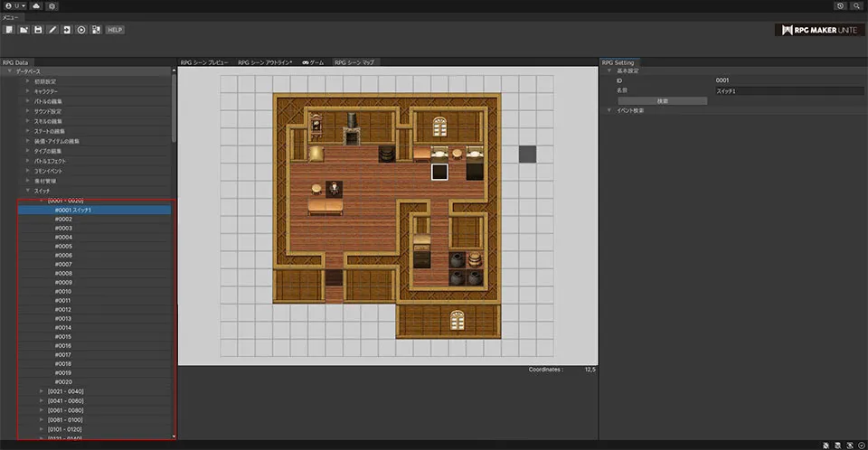Click the Play test button icon

(x=81, y=30)
